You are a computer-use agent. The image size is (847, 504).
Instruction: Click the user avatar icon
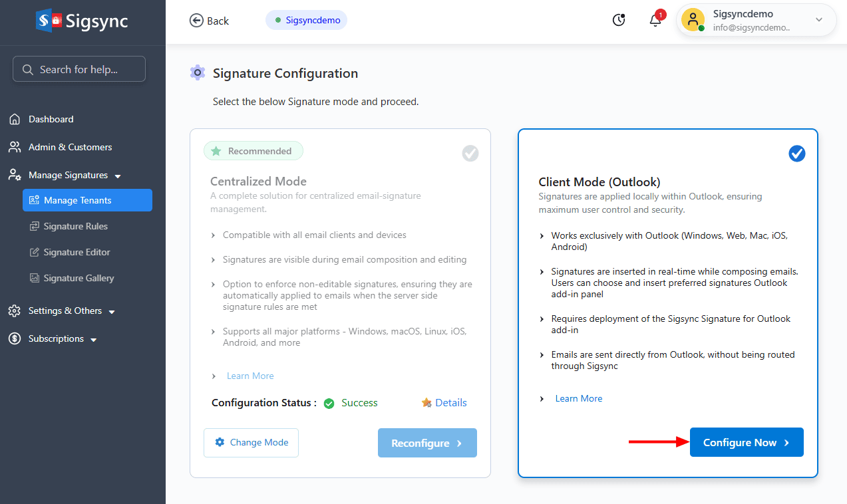coord(693,20)
